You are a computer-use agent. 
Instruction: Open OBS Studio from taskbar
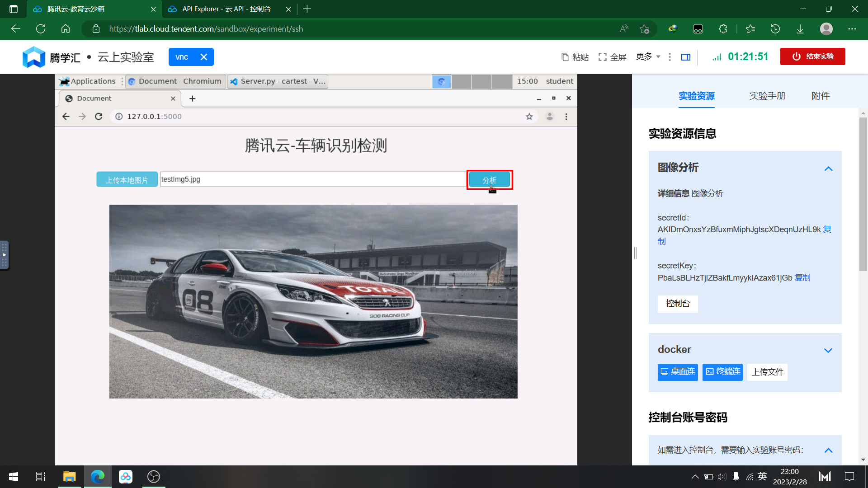(154, 477)
